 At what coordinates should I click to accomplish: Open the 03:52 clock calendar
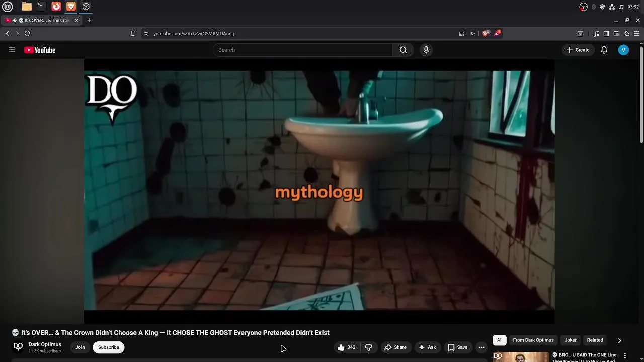pyautogui.click(x=633, y=7)
